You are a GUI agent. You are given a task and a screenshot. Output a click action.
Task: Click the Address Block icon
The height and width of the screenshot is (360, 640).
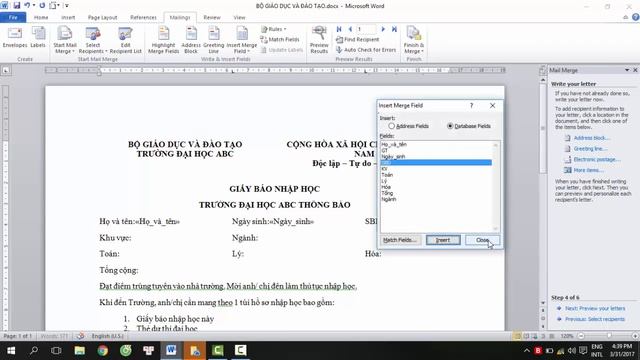[191, 40]
